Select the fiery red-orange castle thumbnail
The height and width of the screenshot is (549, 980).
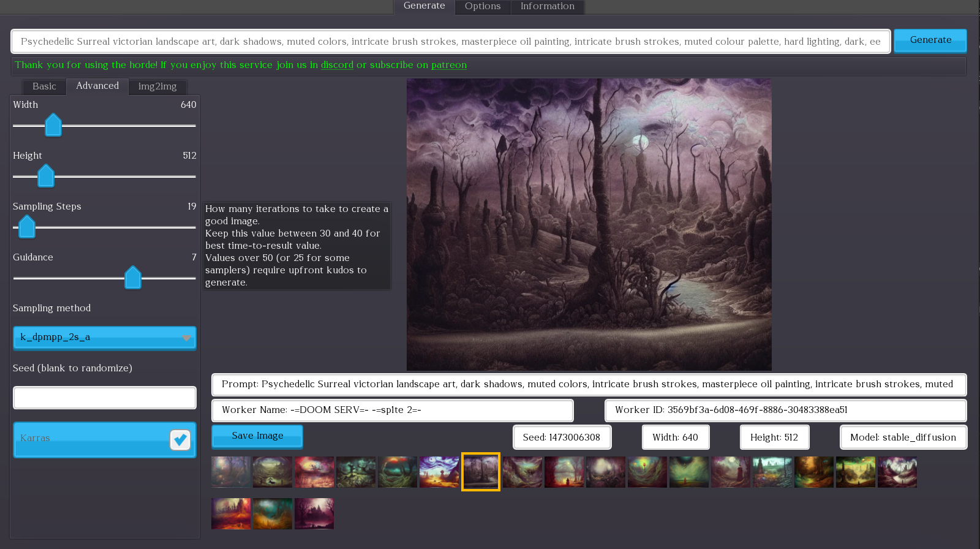pyautogui.click(x=231, y=513)
